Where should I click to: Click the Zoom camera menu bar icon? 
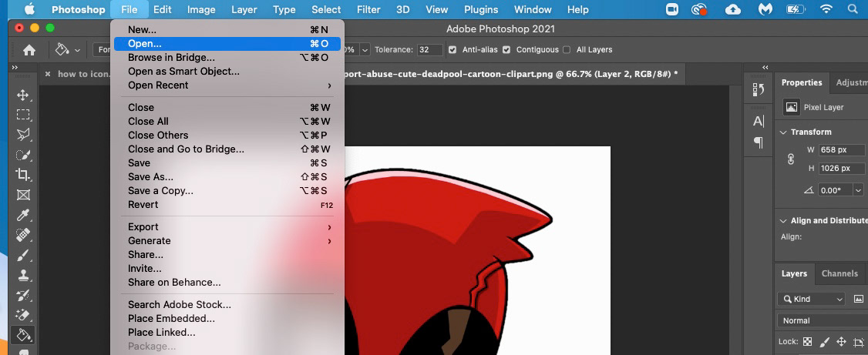click(673, 9)
